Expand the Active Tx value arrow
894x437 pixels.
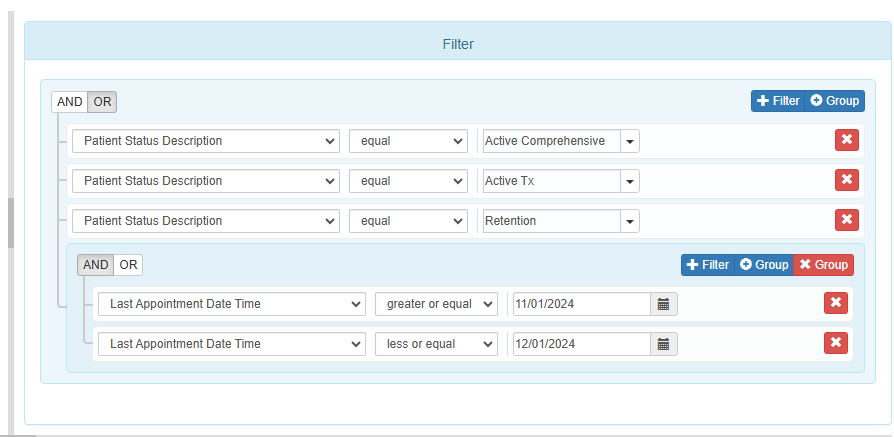point(630,181)
